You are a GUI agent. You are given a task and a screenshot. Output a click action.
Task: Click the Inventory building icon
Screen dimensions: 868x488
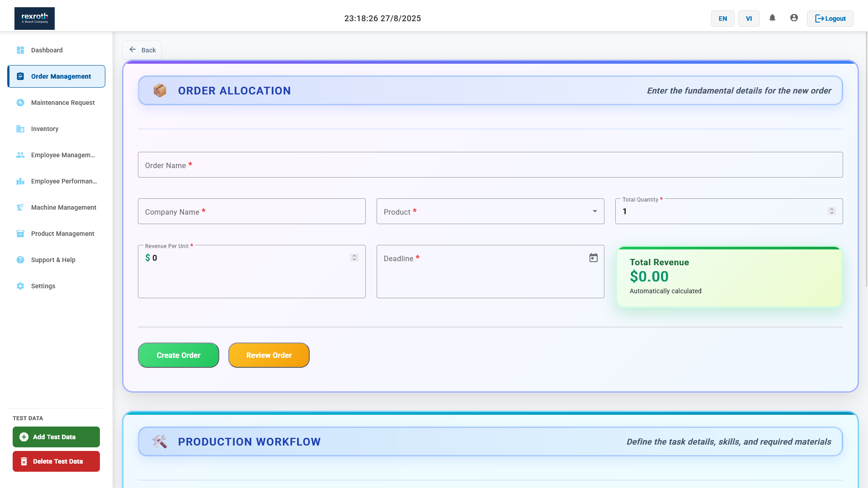click(x=20, y=129)
